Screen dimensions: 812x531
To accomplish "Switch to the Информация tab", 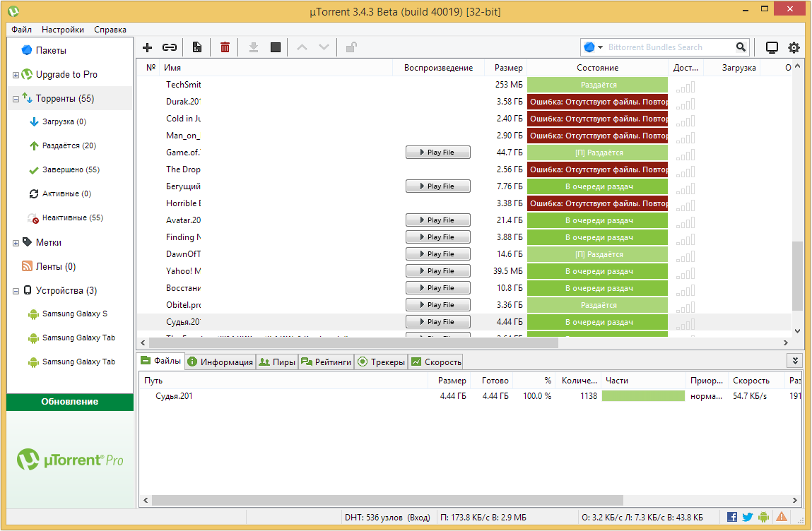I will tap(220, 362).
